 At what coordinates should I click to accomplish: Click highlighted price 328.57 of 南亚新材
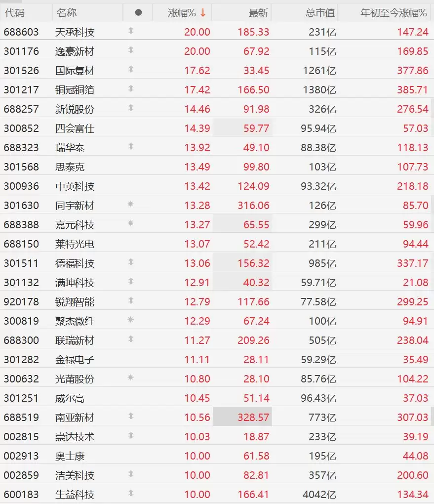(253, 417)
